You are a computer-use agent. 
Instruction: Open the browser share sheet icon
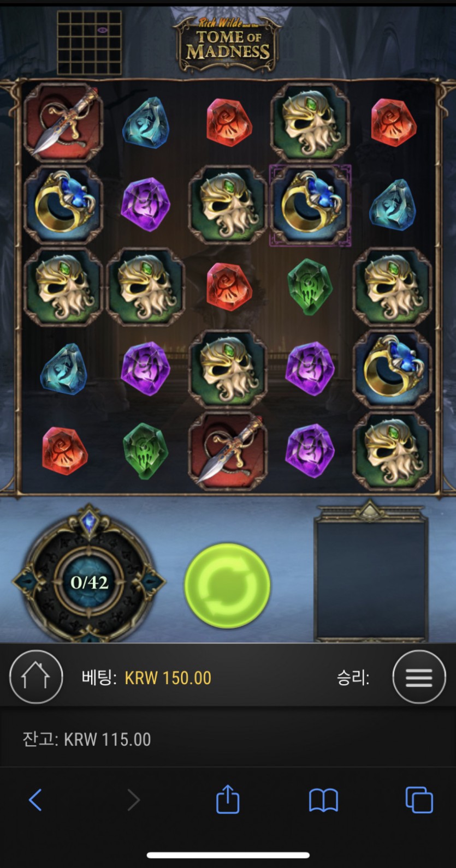[228, 799]
